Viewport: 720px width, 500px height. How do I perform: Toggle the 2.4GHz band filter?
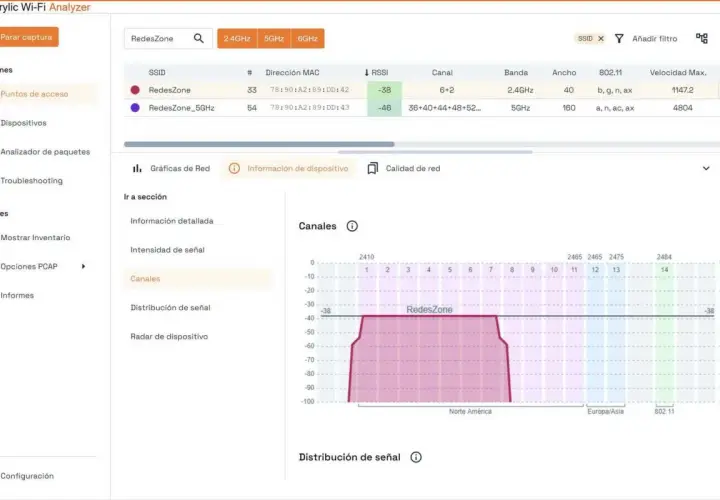(x=237, y=39)
